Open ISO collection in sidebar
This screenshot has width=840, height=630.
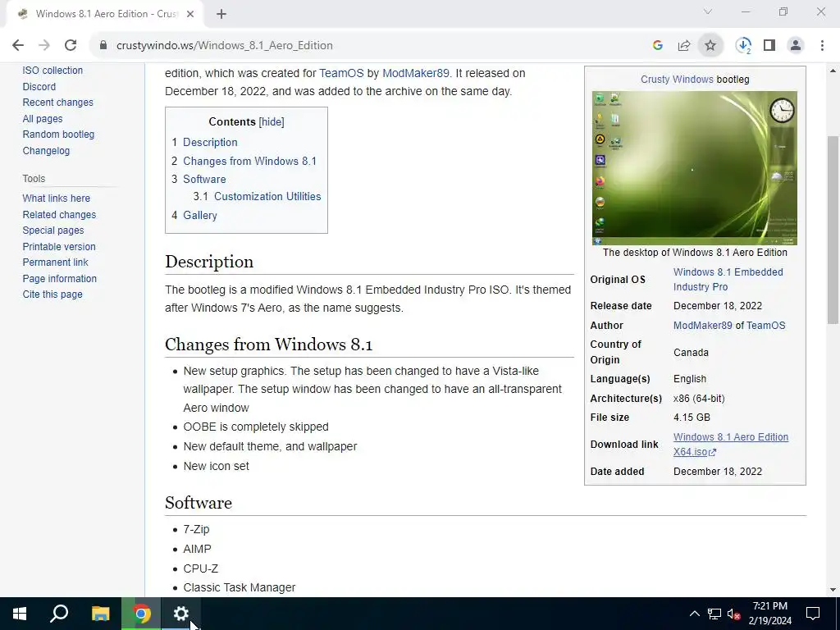[x=52, y=71]
